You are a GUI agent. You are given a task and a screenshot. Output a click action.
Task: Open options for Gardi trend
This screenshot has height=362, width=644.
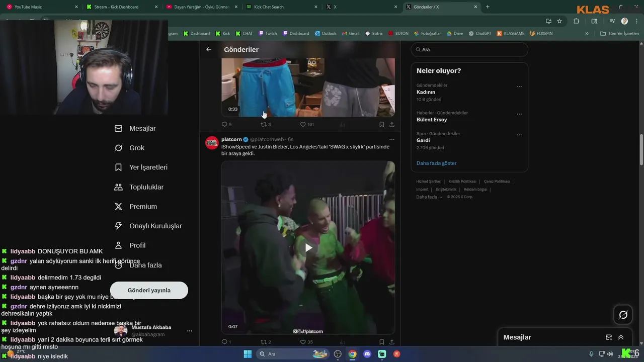(519, 135)
